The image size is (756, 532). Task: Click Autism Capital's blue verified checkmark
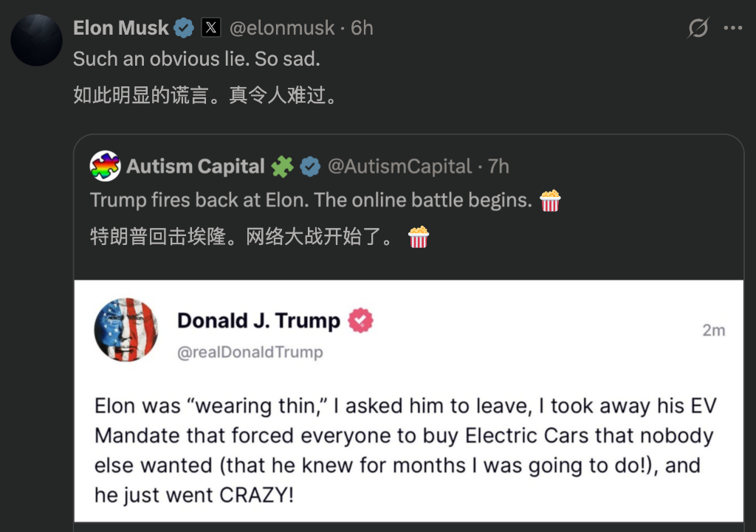(309, 167)
